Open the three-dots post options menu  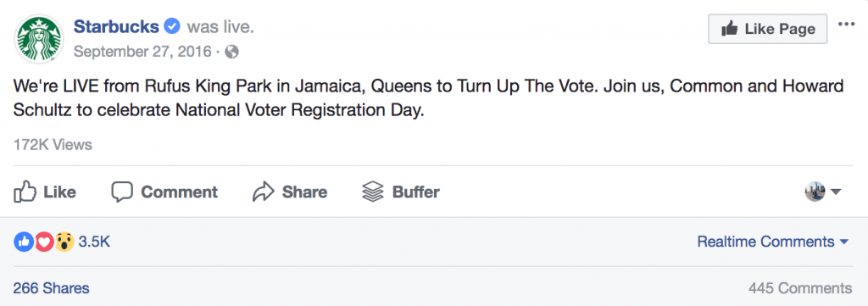pyautogui.click(x=847, y=25)
